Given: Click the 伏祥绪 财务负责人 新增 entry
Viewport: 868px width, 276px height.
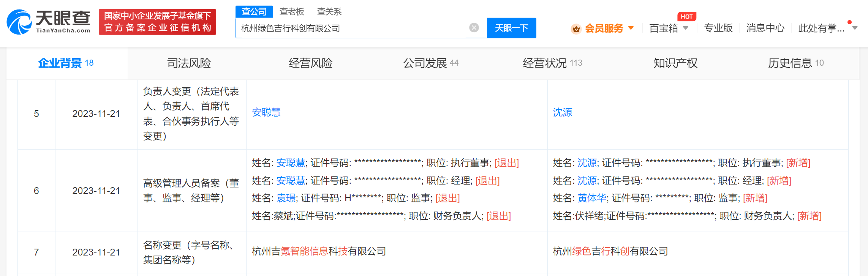Looking at the screenshot, I should pos(687,216).
